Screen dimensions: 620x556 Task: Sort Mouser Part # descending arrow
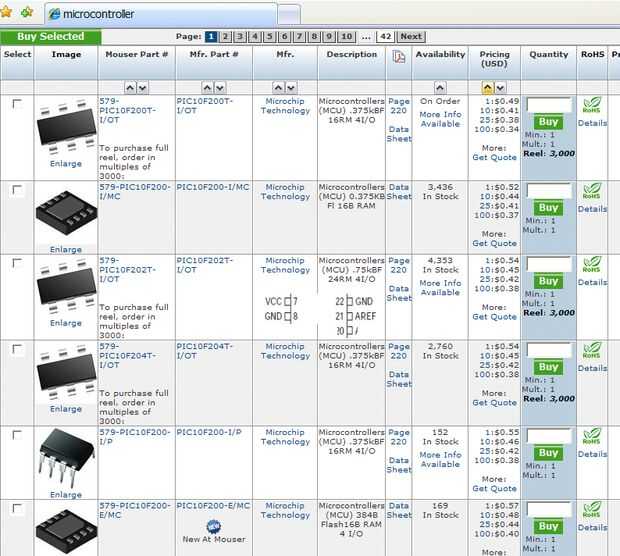click(x=143, y=88)
